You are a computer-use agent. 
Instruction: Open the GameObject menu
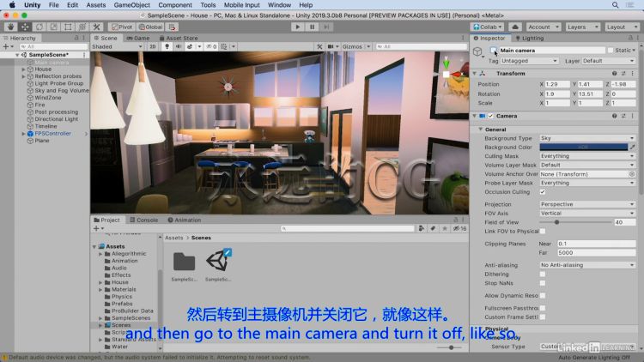(132, 5)
